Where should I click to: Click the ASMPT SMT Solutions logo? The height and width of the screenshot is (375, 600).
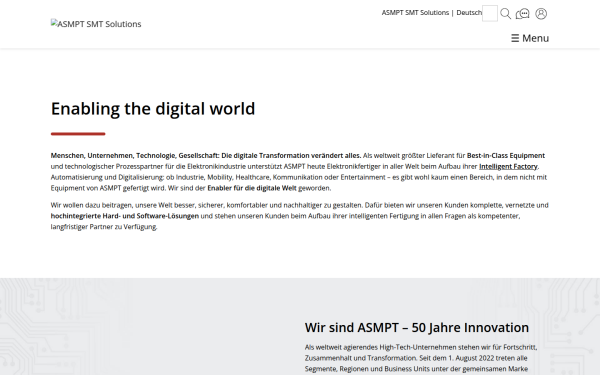(96, 24)
